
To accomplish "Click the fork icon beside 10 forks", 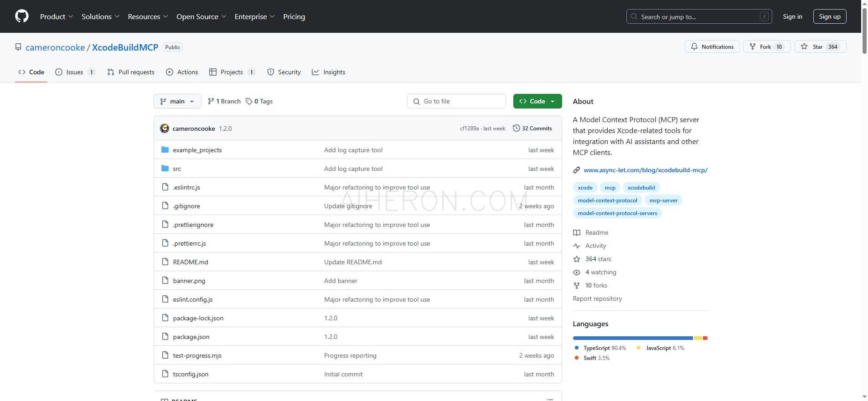I will [577, 285].
